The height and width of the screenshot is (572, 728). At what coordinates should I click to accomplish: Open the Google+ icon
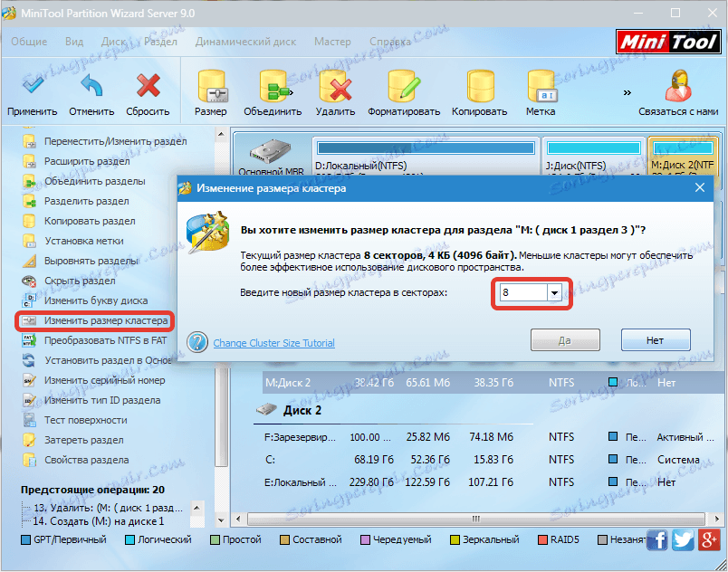(709, 540)
